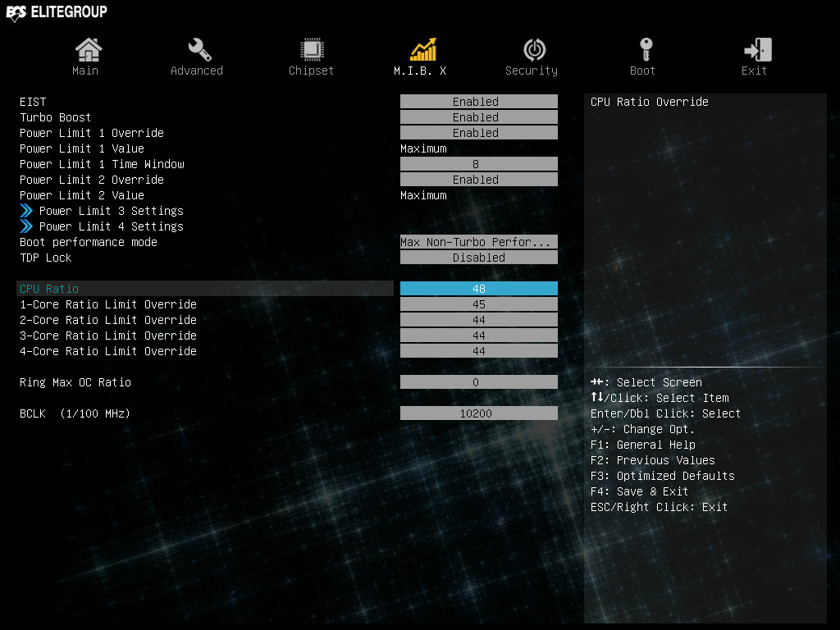This screenshot has height=630, width=840.
Task: Select 2-Core Ratio Limit value 44
Action: click(x=479, y=320)
